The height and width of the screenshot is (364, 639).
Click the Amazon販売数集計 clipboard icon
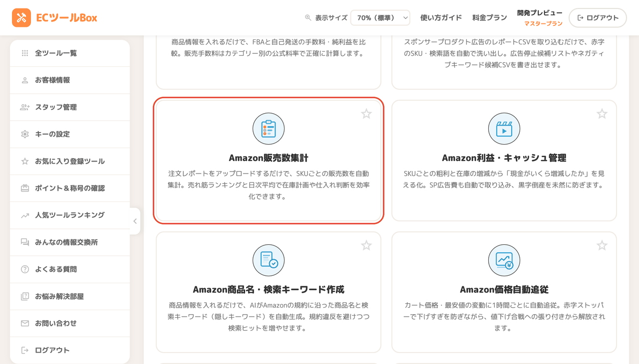pyautogui.click(x=269, y=129)
